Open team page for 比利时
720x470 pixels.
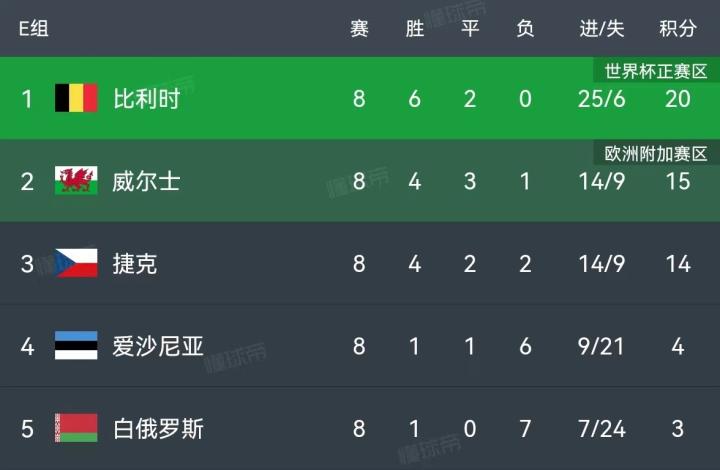147,99
